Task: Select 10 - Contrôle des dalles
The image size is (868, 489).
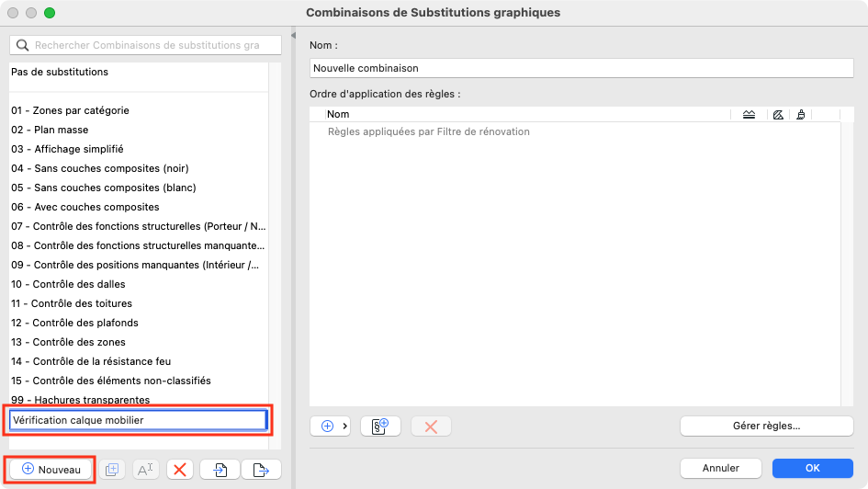Action: pyautogui.click(x=139, y=284)
